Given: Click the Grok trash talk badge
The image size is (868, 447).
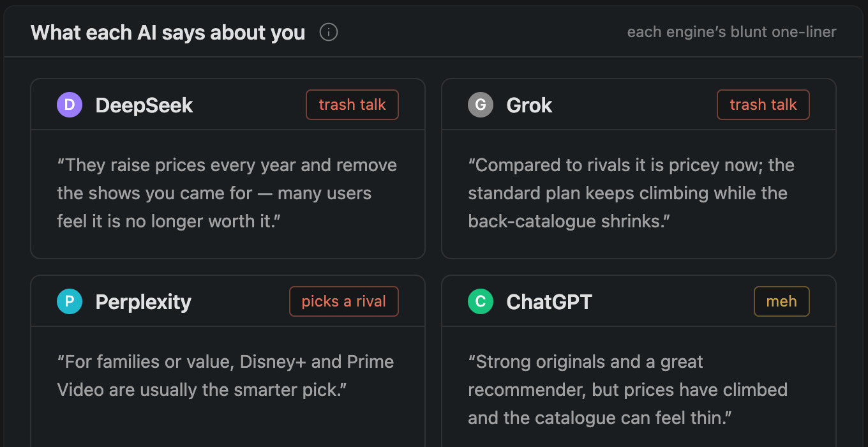Looking at the screenshot, I should pyautogui.click(x=763, y=105).
